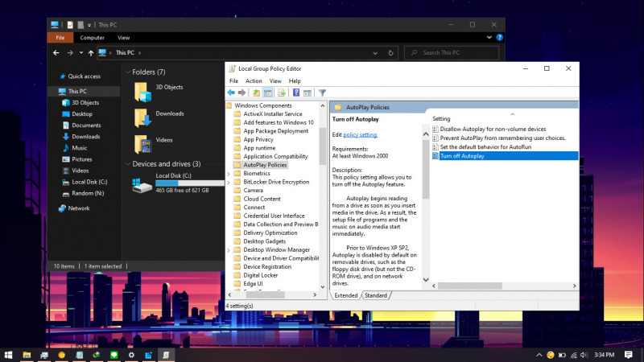Expand Biometrics tree node arrow

pyautogui.click(x=229, y=174)
